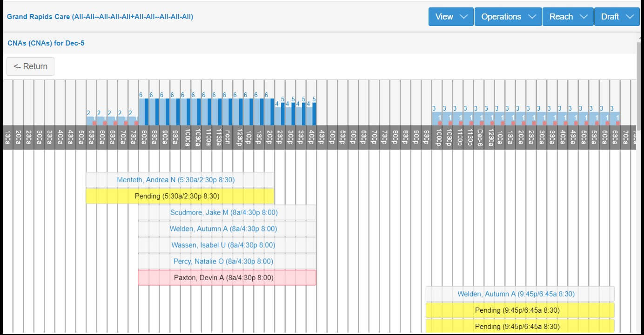Open the View dropdown menu
Screen dimensions: 644x335
(x=451, y=17)
